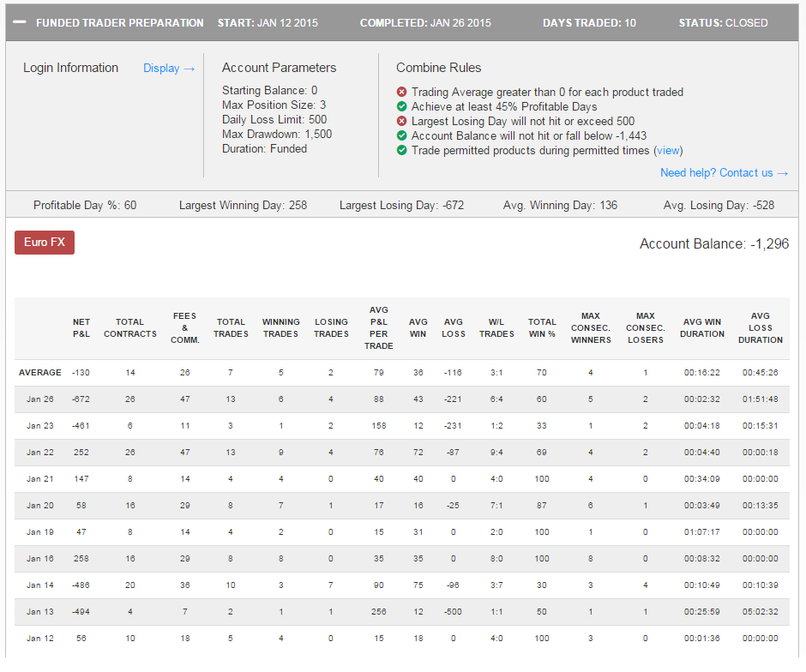Collapse the Funded Trader Preparation panel
806x672 pixels.
tap(20, 22)
